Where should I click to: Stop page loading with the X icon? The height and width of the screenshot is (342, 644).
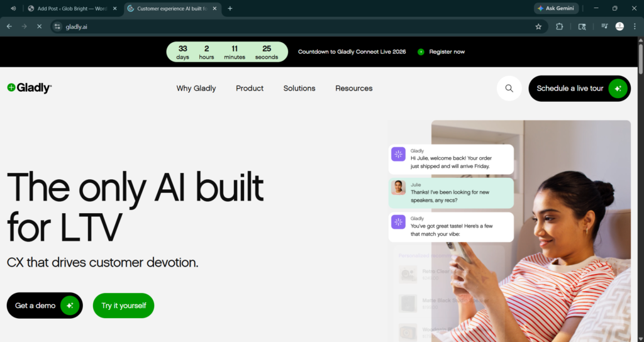[x=39, y=26]
